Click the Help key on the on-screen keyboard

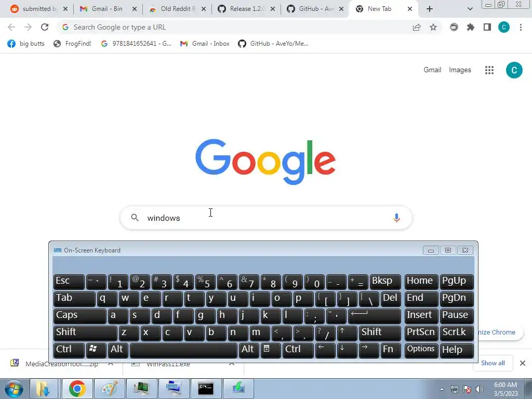coord(457,350)
